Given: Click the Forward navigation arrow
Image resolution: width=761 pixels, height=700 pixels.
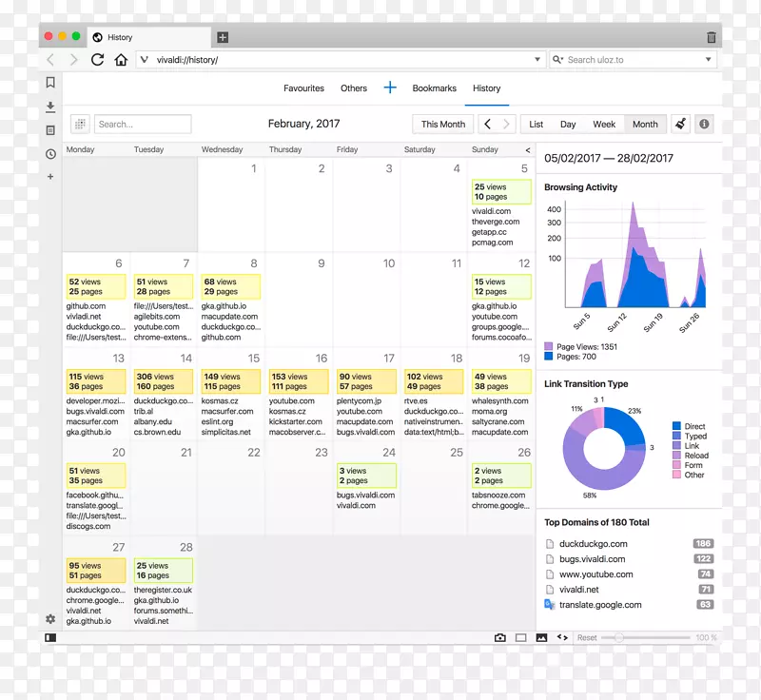Looking at the screenshot, I should (74, 60).
